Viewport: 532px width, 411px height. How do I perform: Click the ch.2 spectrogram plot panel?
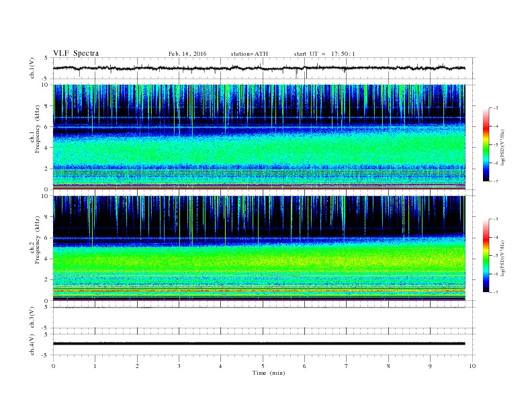(x=259, y=248)
